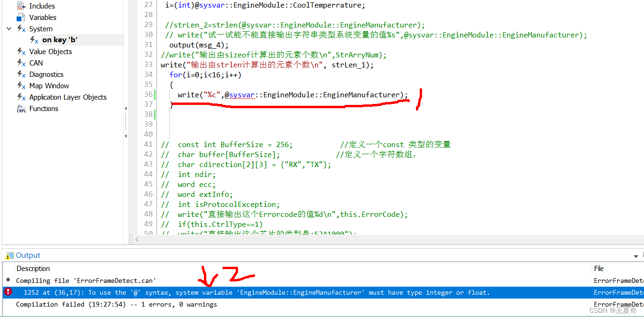Screen dimensions: 644x318
Task: Select Application Layer Objects category
Action: (68, 97)
